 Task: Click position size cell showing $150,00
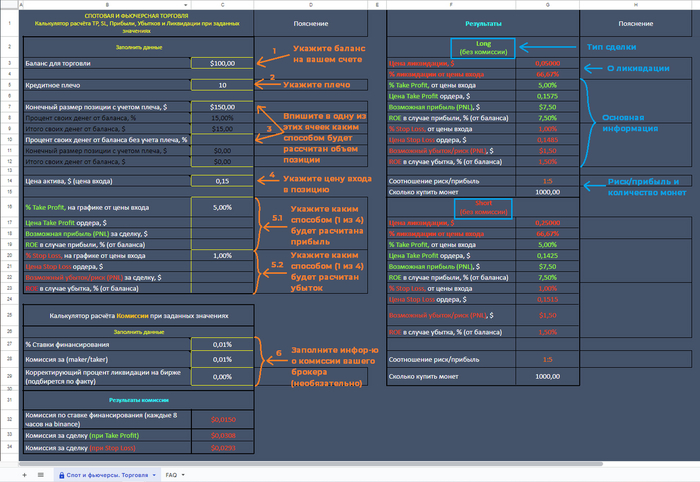[x=222, y=106]
